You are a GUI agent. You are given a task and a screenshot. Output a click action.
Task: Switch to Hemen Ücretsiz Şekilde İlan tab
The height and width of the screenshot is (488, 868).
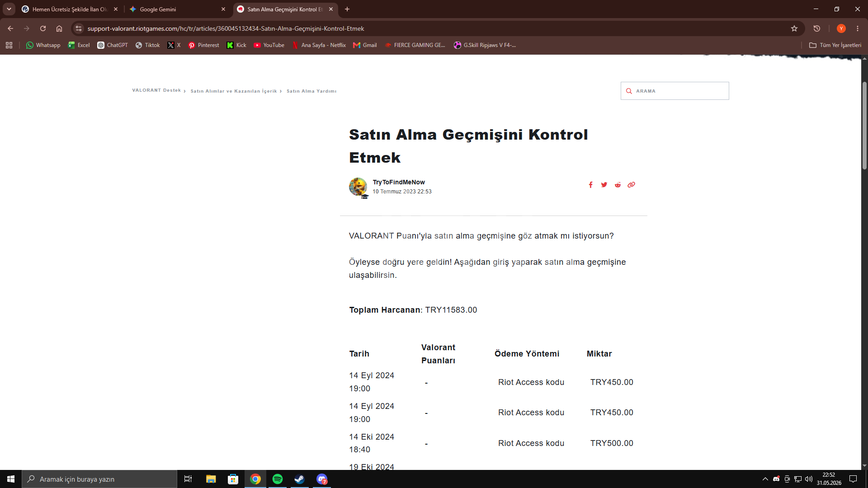pyautogui.click(x=70, y=9)
